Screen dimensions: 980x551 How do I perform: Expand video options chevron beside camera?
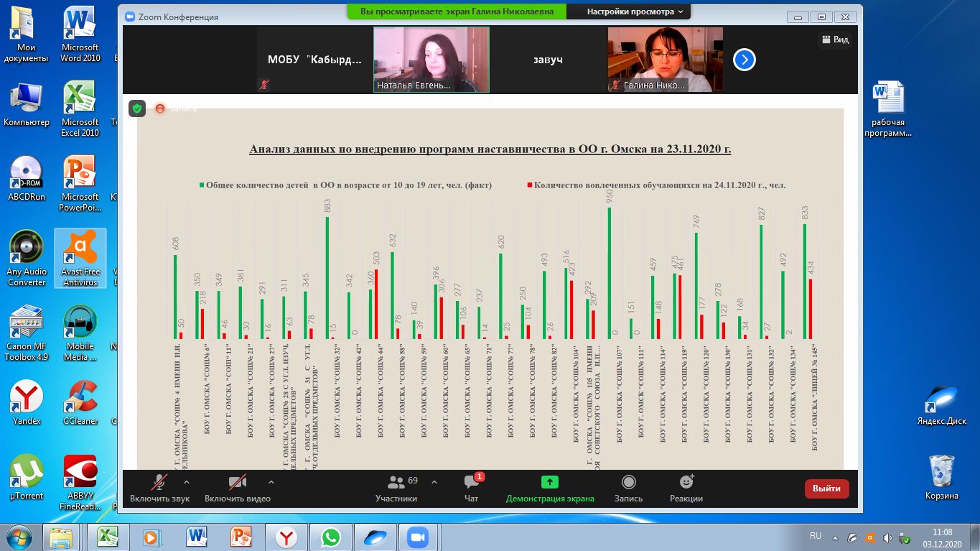(271, 482)
